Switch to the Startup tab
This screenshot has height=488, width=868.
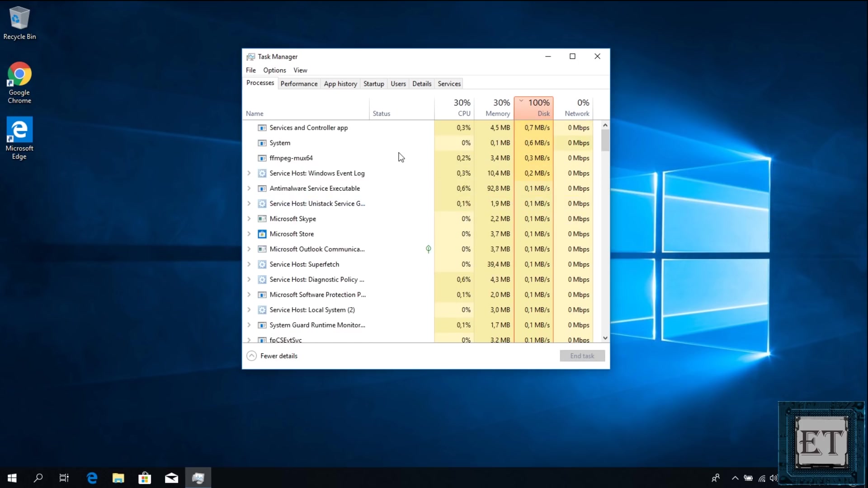coord(373,84)
